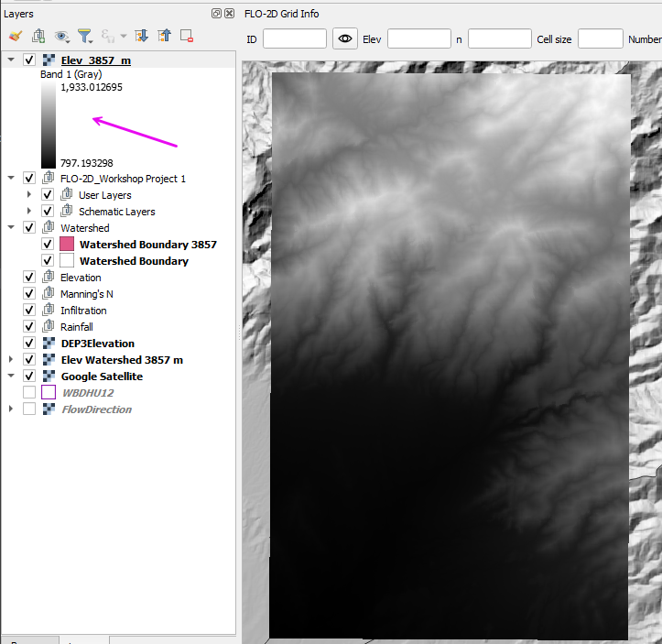Click the eye icon in Grid Info

coord(345,38)
